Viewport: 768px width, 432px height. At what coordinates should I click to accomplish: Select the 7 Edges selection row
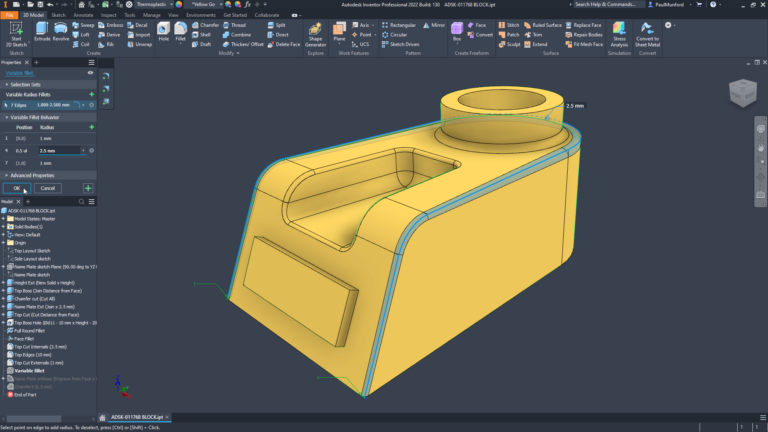pos(48,105)
